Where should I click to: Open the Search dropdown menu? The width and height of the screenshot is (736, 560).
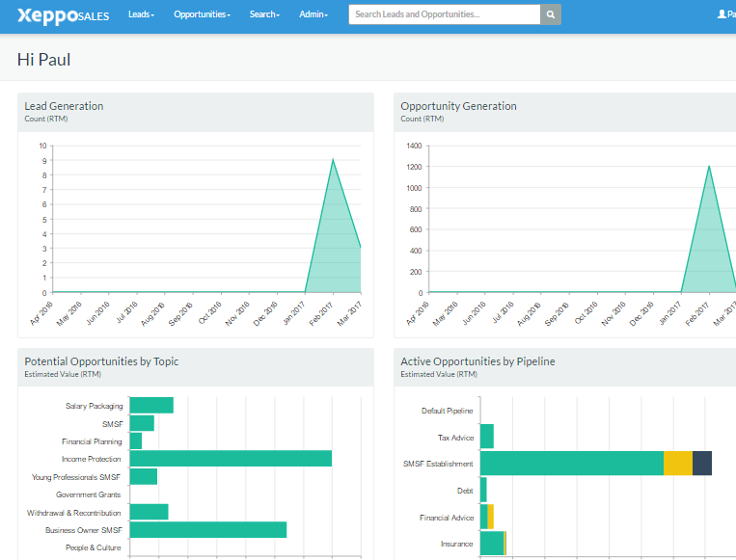263,14
